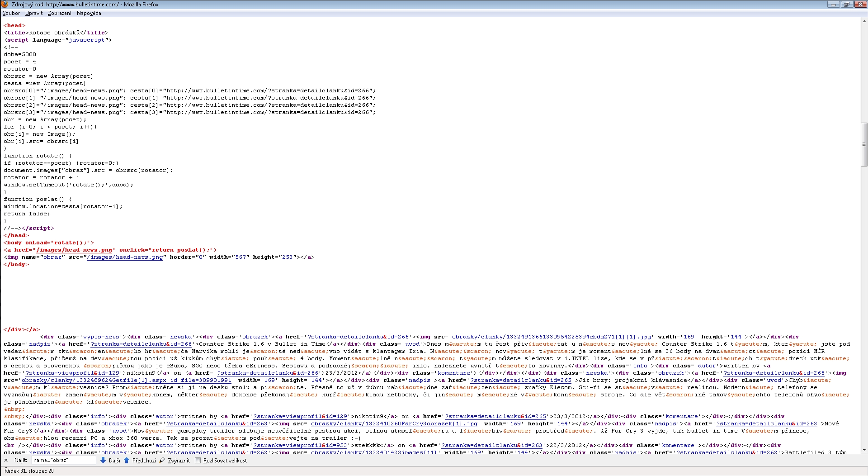Click the 'Řádek 81, sloupec 20' status text
The image size is (868, 476).
(x=29, y=471)
